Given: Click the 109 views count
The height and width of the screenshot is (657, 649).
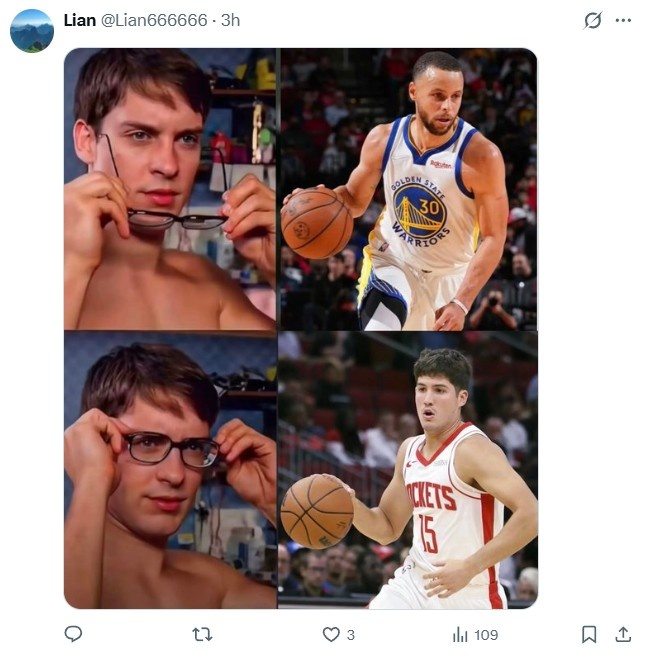Looking at the screenshot, I should click(486, 634).
